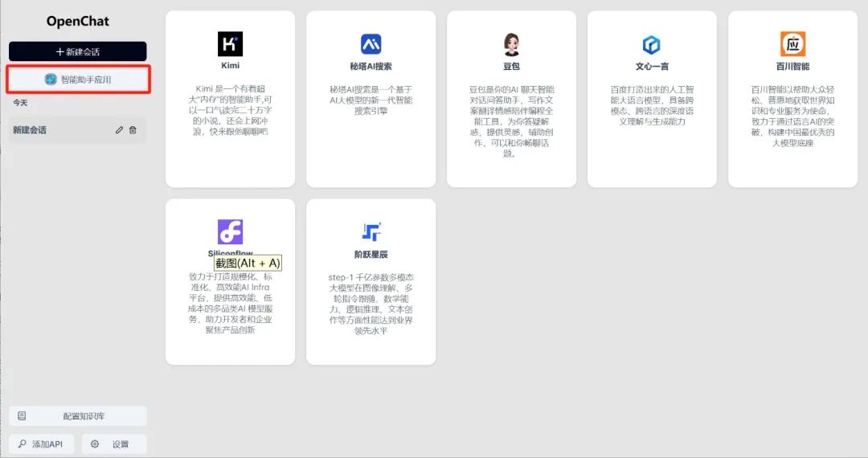Click the 配置知识库 book icon
Viewport: 868px width, 458px height.
point(22,416)
